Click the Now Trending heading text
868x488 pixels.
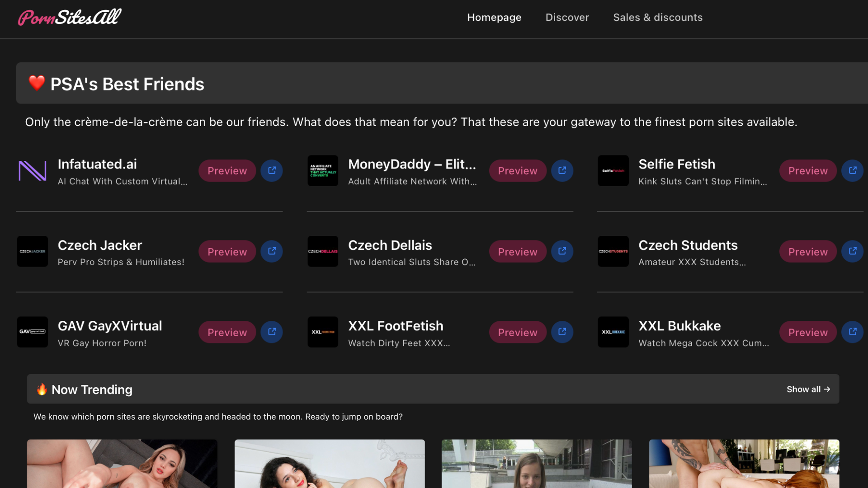coord(92,389)
